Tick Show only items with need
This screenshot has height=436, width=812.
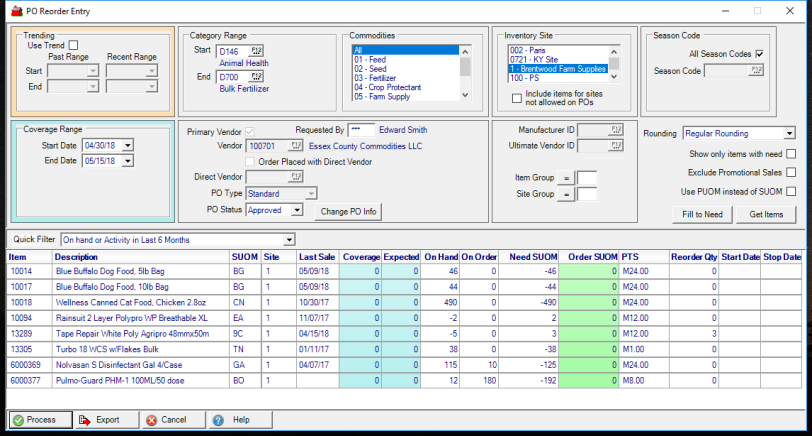791,154
